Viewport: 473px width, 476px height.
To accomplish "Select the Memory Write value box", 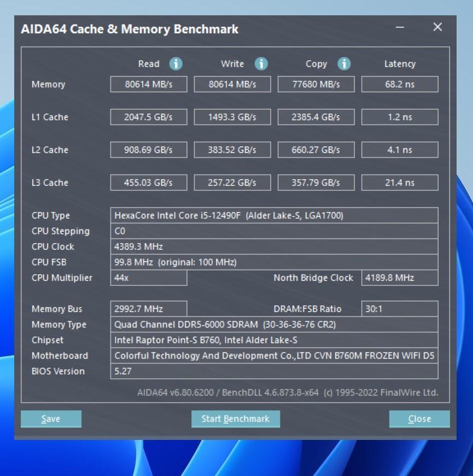I will click(x=232, y=84).
